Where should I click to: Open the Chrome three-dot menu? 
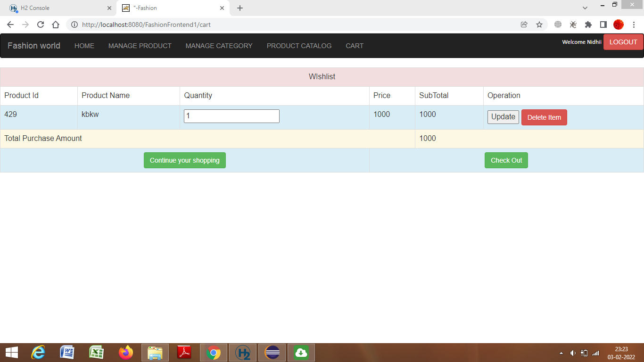pos(634,24)
